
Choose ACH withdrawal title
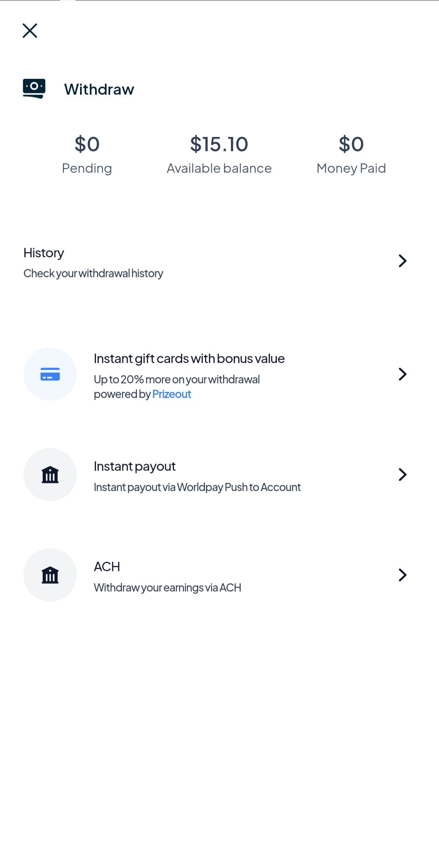[107, 567]
